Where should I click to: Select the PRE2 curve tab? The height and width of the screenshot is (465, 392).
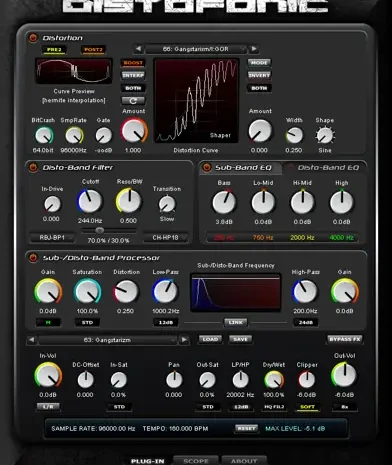click(54, 50)
